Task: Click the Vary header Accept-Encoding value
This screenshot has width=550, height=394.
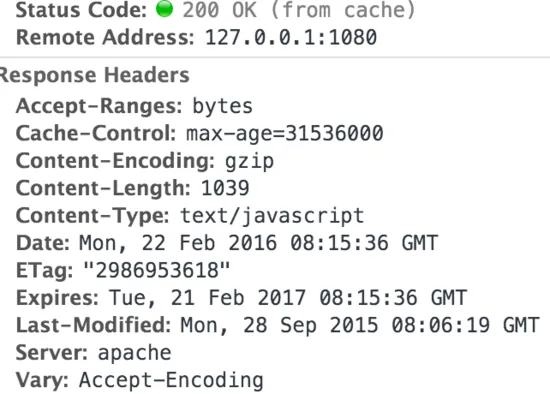Action: tap(171, 381)
